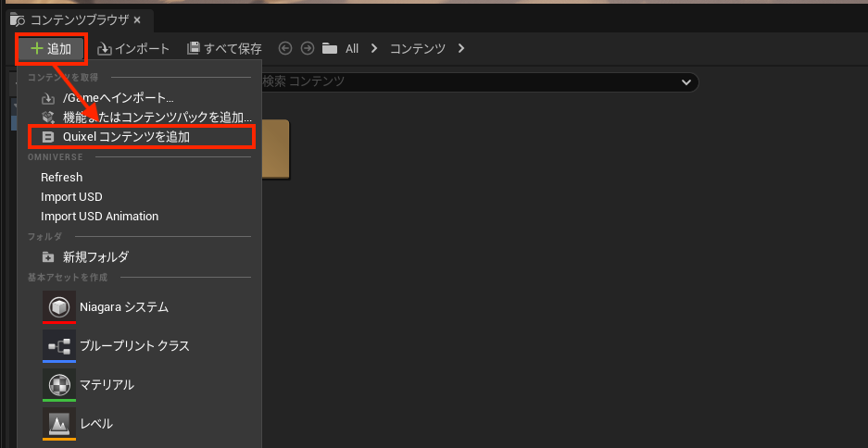Go forward in content browser history

point(307,48)
